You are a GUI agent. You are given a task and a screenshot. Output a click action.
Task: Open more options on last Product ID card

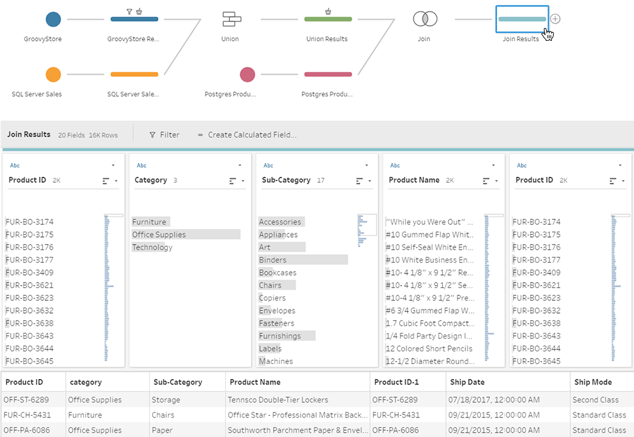tap(620, 165)
